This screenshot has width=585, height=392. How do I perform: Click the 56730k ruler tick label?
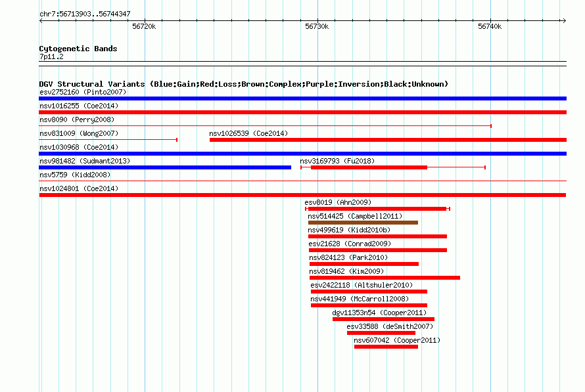pos(317,26)
